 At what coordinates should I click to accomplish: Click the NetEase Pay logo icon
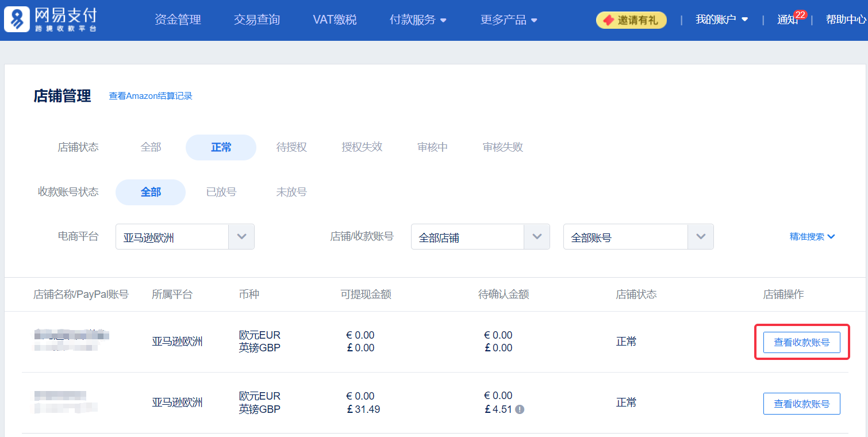(17, 20)
